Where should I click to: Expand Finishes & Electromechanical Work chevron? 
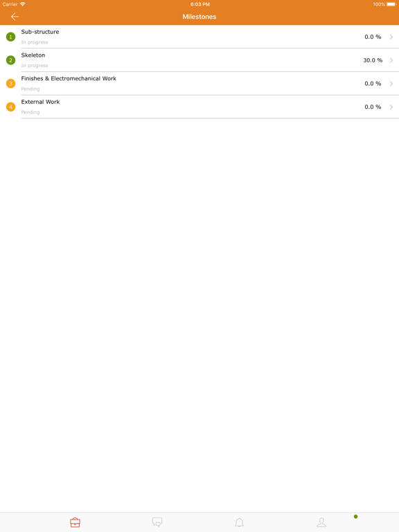(x=391, y=83)
